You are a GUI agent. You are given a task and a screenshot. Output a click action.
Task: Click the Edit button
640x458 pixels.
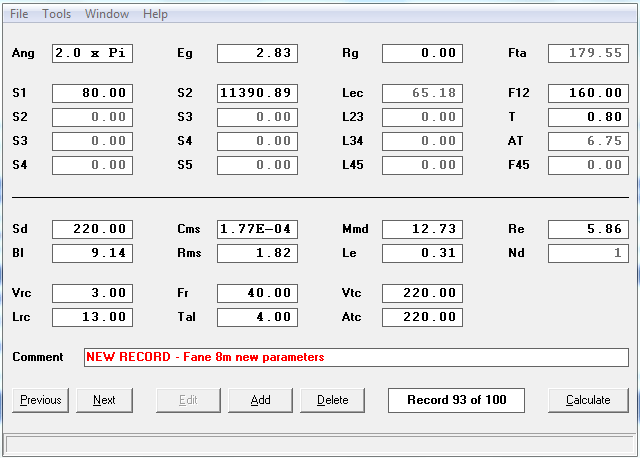click(x=188, y=400)
